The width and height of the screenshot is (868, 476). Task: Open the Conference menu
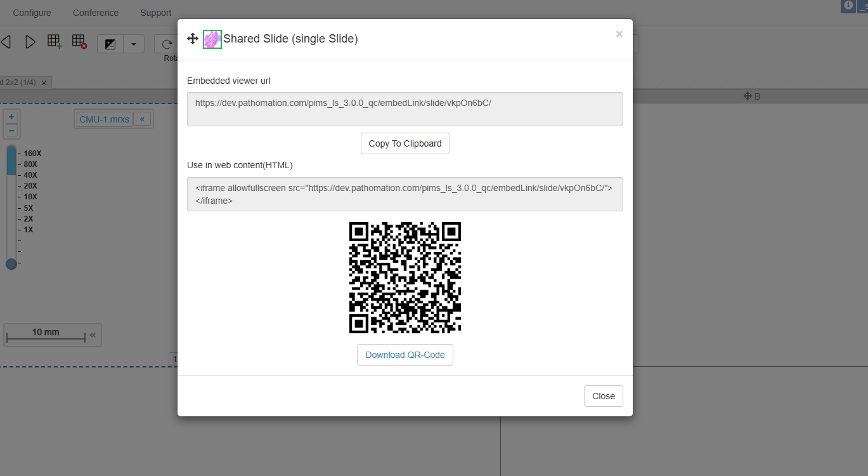click(x=96, y=13)
